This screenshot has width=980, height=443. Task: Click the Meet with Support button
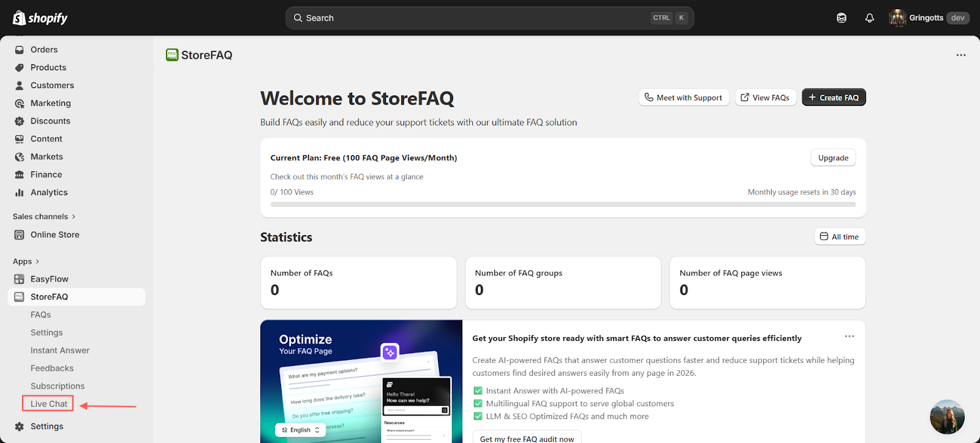(x=684, y=97)
